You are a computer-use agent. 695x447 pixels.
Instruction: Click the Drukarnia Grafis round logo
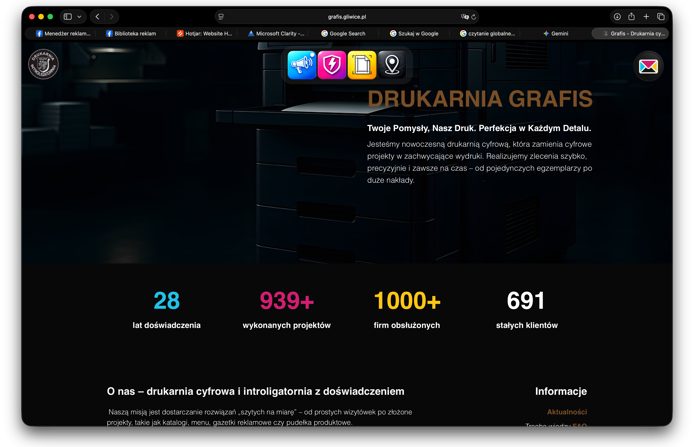pyautogui.click(x=43, y=64)
